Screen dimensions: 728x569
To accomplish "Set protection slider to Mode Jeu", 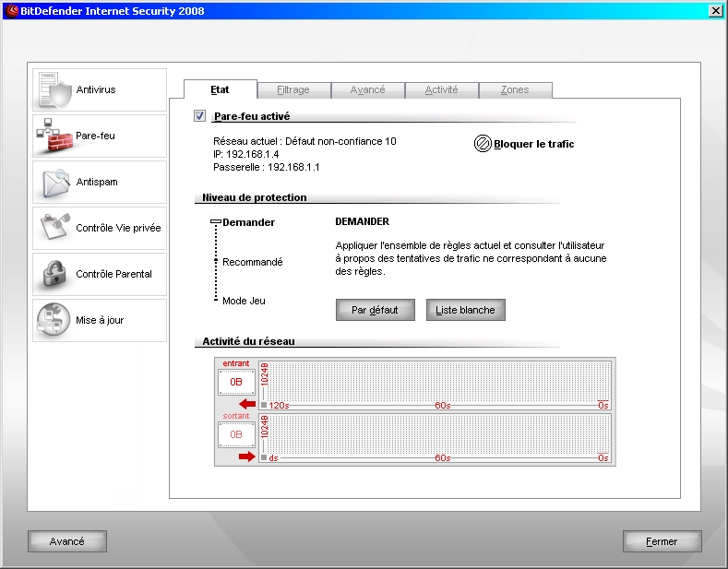I will pyautogui.click(x=217, y=301).
